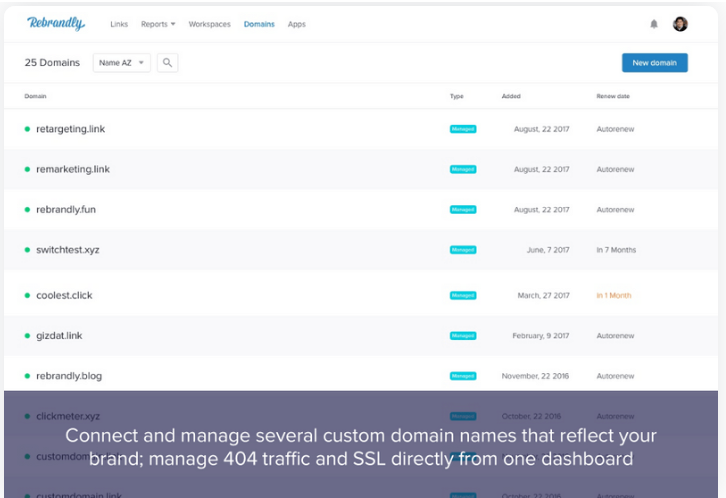Click the Domain column header
This screenshot has height=498, width=726.
pyautogui.click(x=36, y=96)
